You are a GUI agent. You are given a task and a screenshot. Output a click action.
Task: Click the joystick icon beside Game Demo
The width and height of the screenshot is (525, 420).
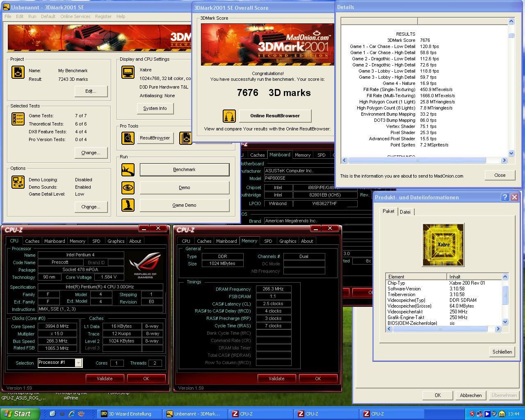pyautogui.click(x=128, y=205)
